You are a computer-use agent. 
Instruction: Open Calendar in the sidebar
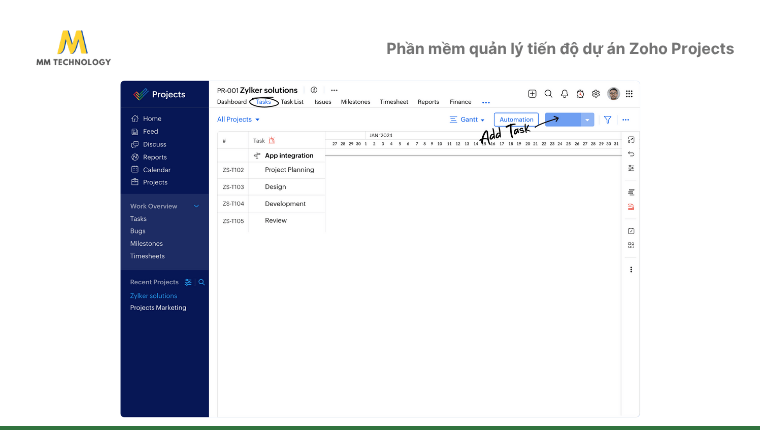point(151,170)
